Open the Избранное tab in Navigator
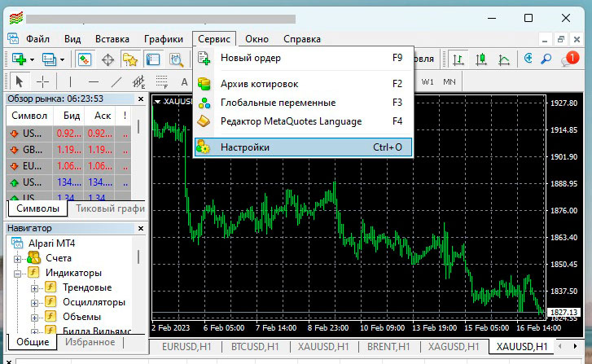The width and height of the screenshot is (592, 364). (90, 342)
